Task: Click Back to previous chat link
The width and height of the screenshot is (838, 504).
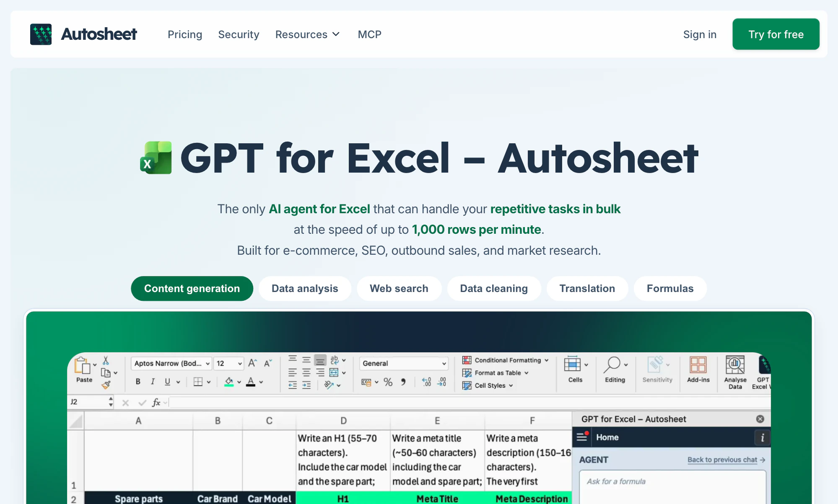Action: 726,460
